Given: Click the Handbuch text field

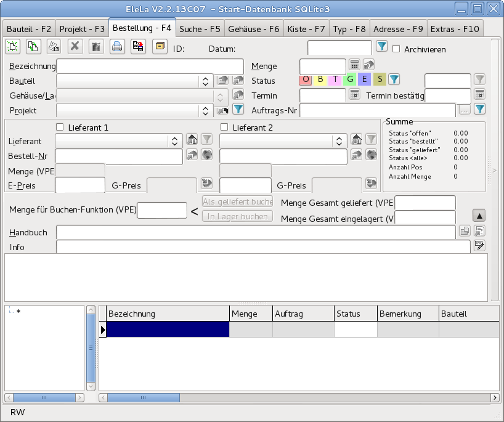Looking at the screenshot, I should click(256, 232).
